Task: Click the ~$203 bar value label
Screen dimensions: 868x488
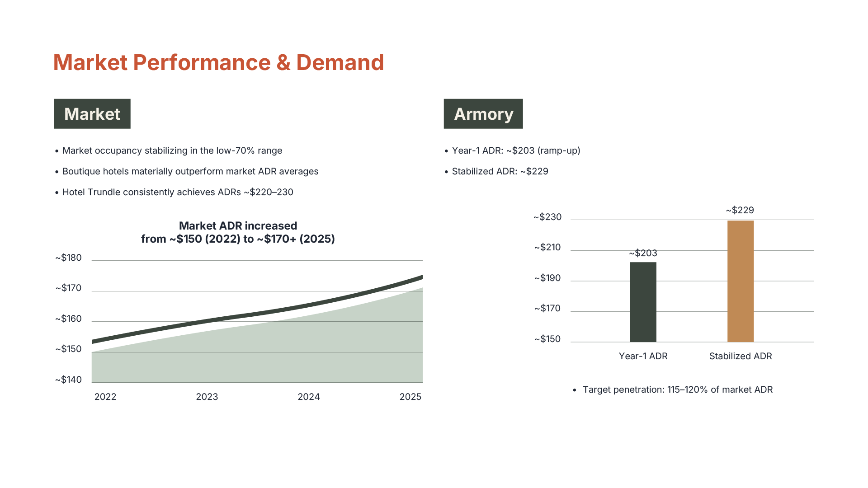Action: coord(643,253)
